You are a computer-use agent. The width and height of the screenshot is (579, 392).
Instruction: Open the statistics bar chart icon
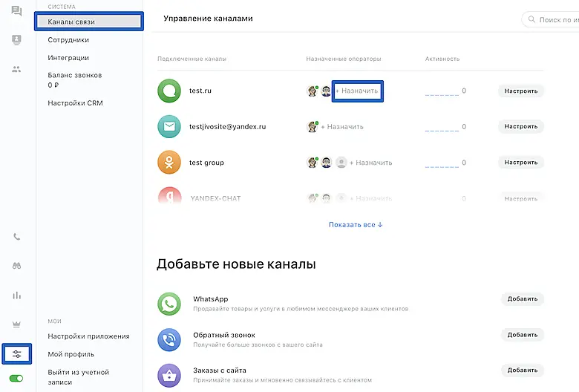(x=16, y=295)
